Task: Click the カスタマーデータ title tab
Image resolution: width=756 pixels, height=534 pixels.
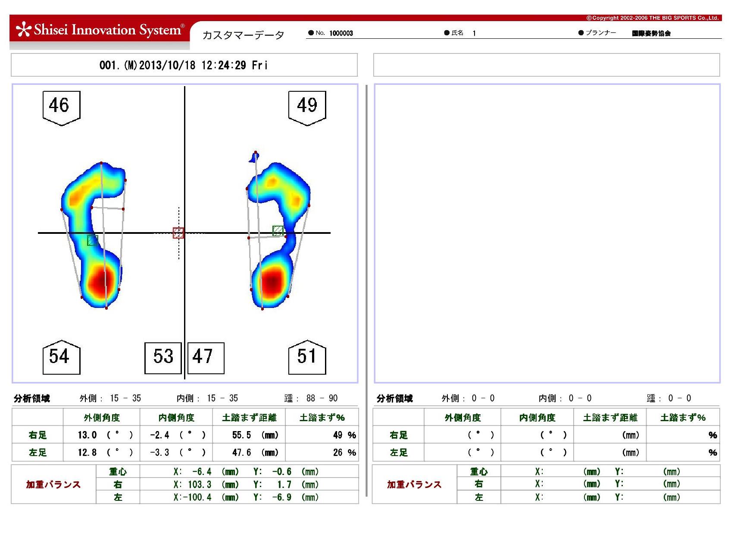Action: tap(243, 35)
